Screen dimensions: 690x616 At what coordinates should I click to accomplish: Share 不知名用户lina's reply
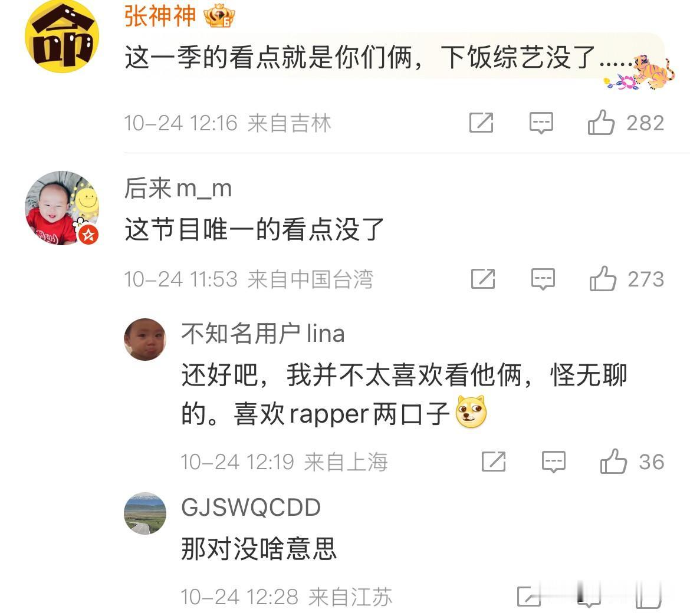point(493,462)
